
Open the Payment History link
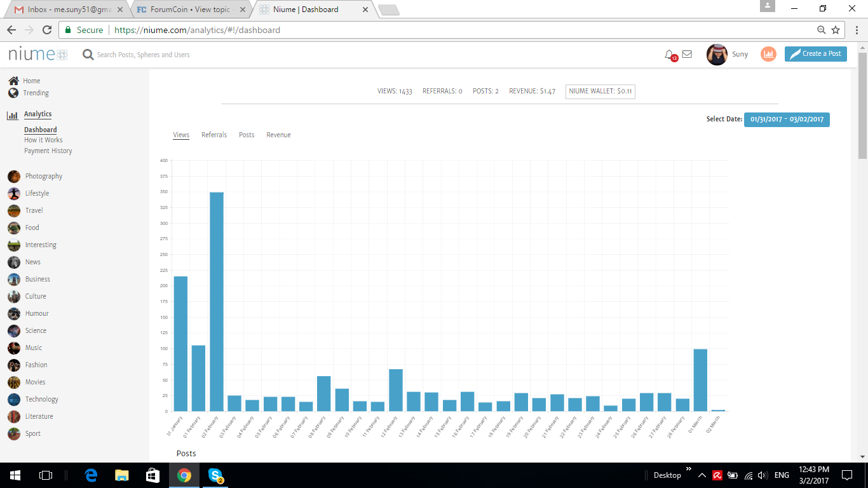tap(48, 151)
